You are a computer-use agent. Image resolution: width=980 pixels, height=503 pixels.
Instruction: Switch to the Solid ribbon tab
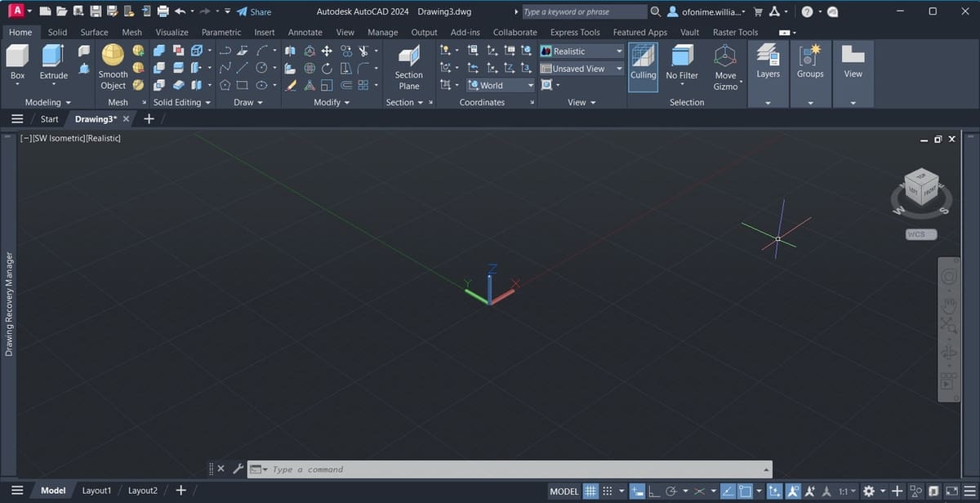(57, 32)
